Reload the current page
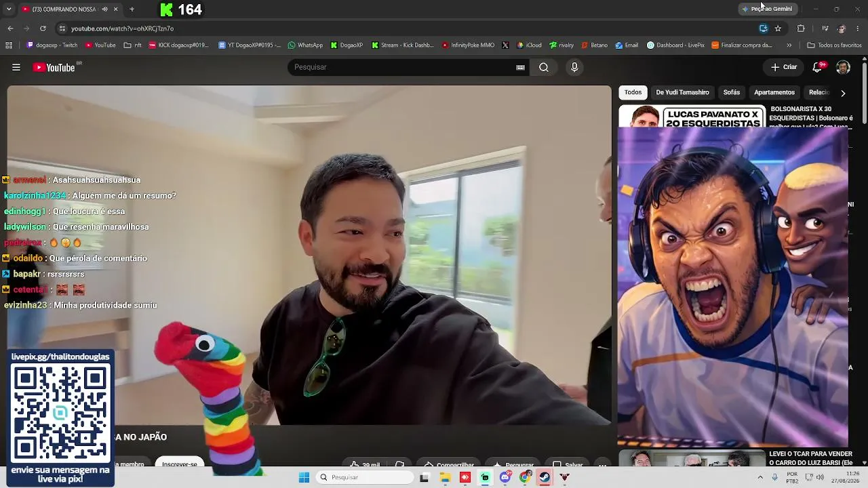The image size is (868, 488). point(43,28)
